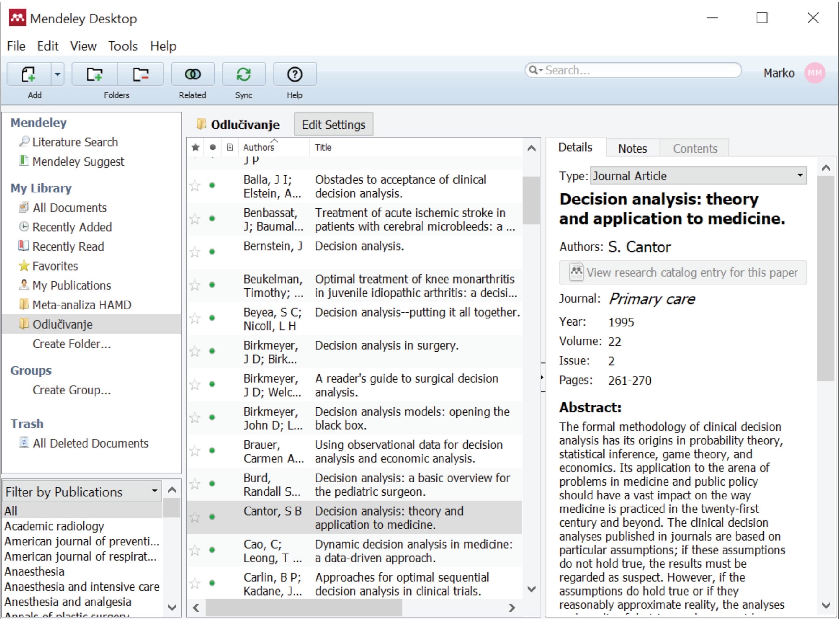Click the document list horizontal scrollbar
Viewport: 840px width, 619px height.
coord(303,607)
